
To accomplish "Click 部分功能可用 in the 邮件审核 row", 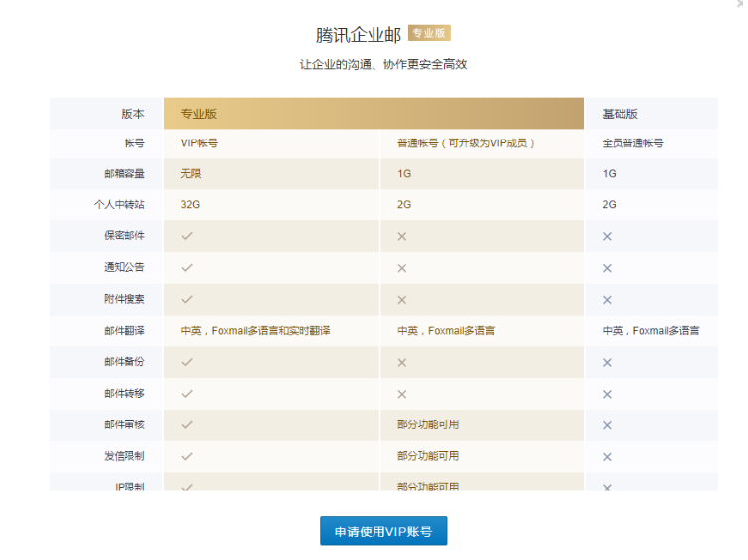I will pyautogui.click(x=428, y=425).
